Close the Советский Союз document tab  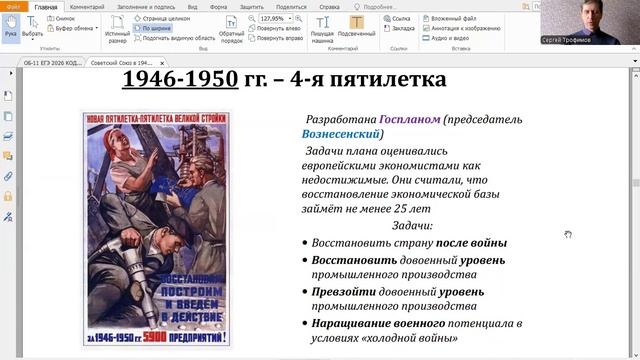click(x=162, y=63)
